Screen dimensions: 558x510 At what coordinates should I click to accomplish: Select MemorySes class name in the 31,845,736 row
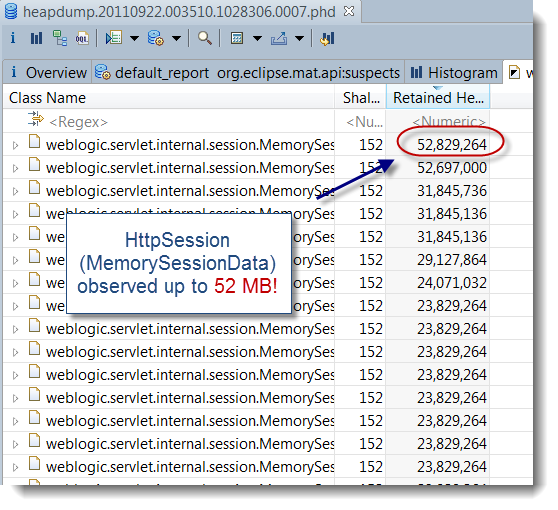(x=190, y=191)
